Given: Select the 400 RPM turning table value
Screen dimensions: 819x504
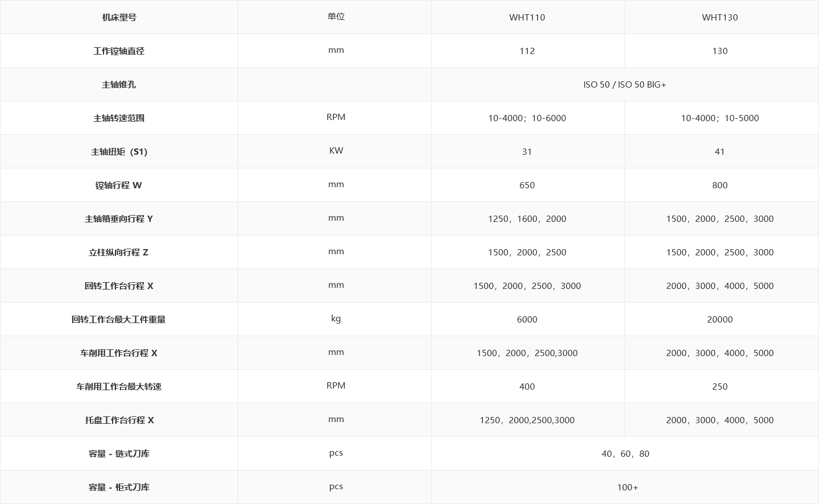Looking at the screenshot, I should (527, 386).
